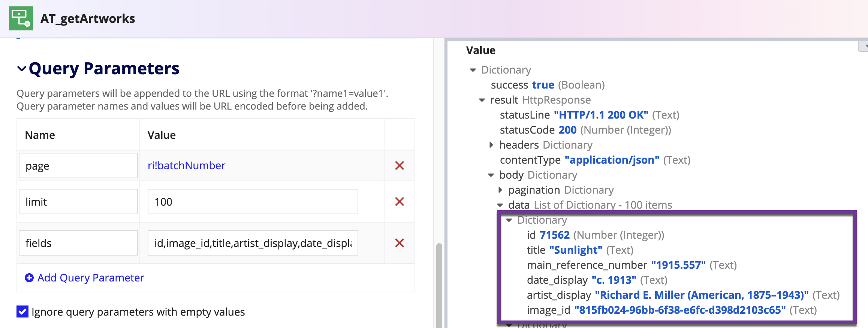Click the AT_getArtworks title text
The height and width of the screenshot is (328, 868).
click(x=88, y=19)
